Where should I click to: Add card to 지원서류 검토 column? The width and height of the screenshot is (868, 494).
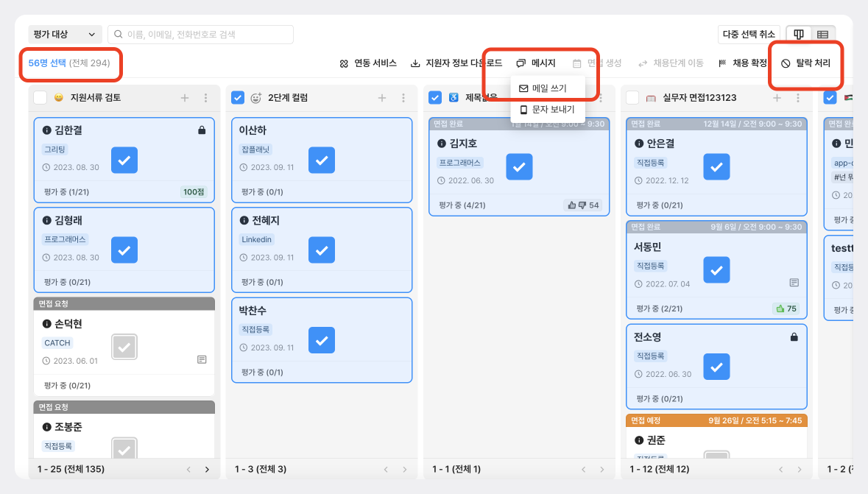tap(185, 98)
